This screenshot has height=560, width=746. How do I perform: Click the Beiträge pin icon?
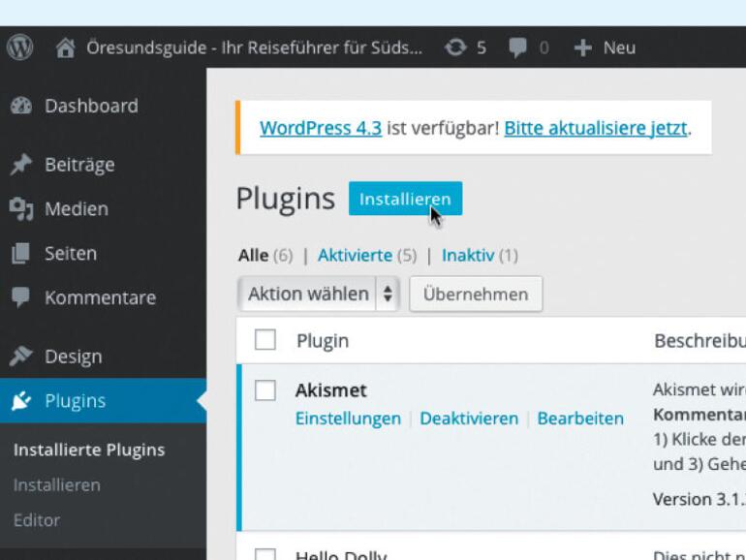pos(21,165)
